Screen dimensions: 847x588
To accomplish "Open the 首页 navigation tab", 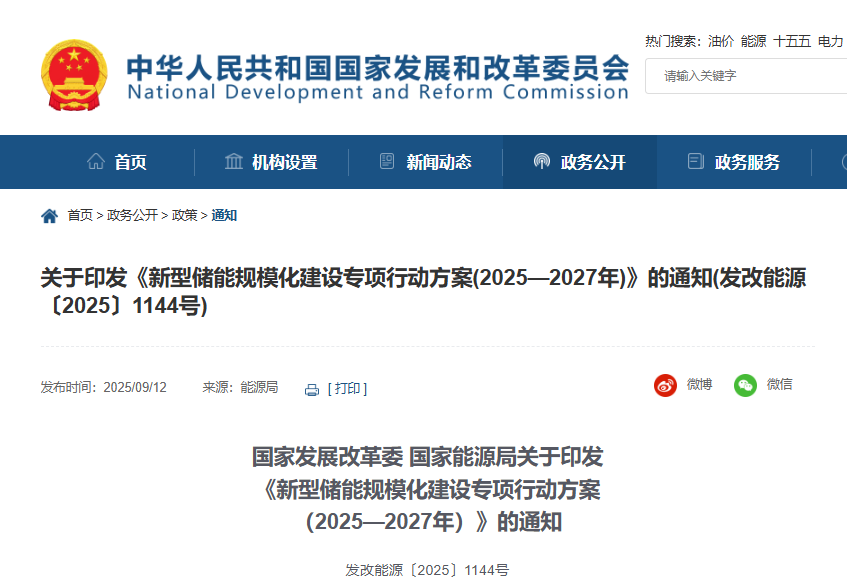I will [x=130, y=162].
